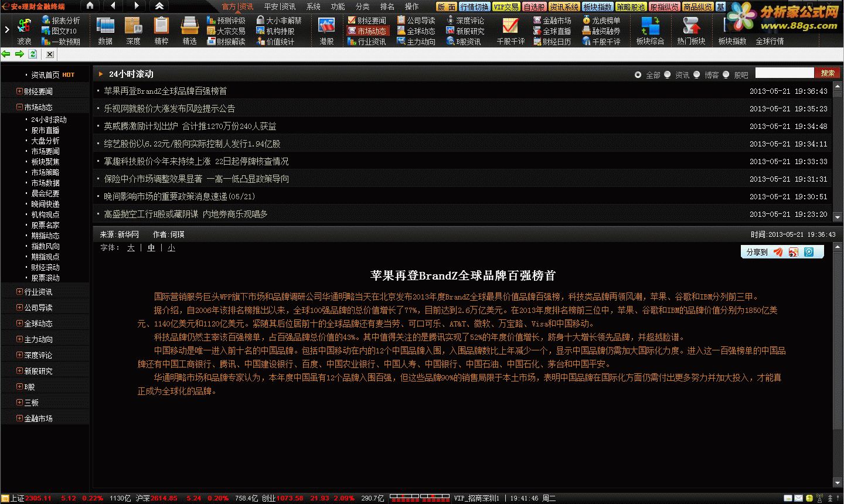Click the 24小时滚动 section heading

[x=131, y=74]
